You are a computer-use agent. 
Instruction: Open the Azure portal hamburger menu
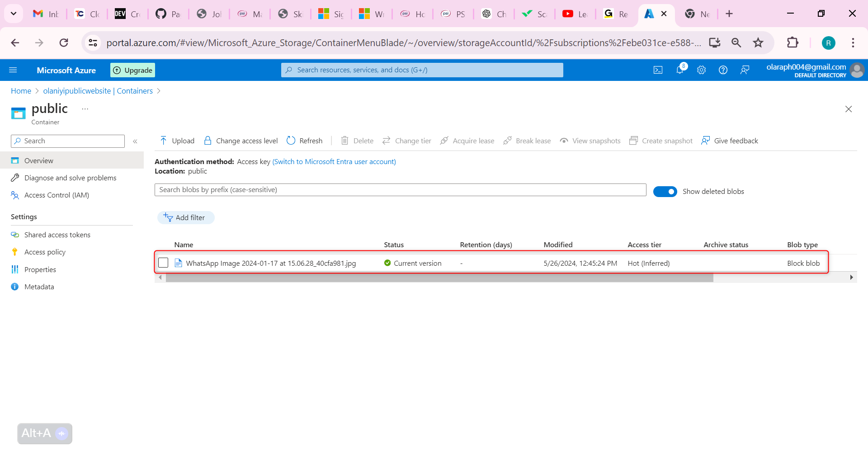coord(13,70)
